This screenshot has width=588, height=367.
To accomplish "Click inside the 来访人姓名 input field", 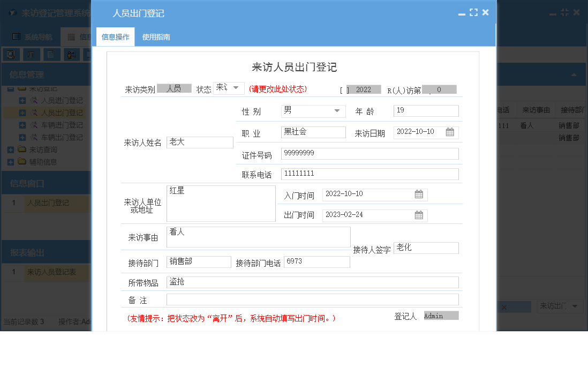I will coord(199,142).
